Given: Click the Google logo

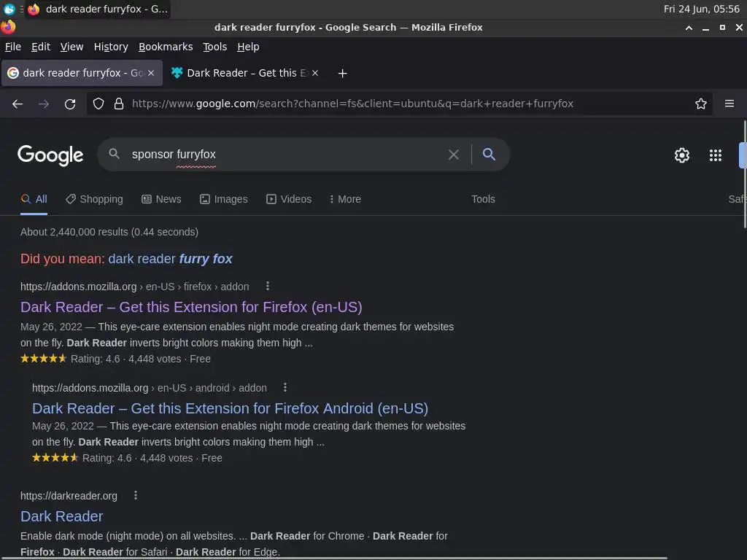Looking at the screenshot, I should point(50,155).
